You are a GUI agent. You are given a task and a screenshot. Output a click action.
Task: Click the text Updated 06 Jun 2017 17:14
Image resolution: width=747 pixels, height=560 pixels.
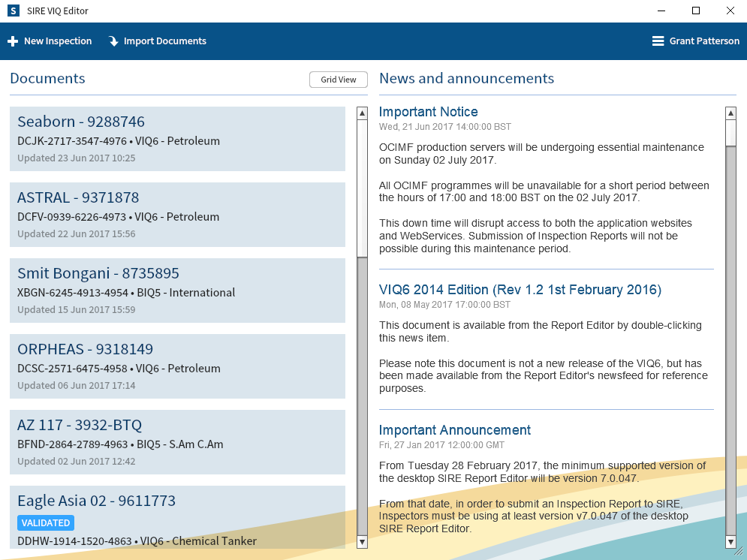77,385
